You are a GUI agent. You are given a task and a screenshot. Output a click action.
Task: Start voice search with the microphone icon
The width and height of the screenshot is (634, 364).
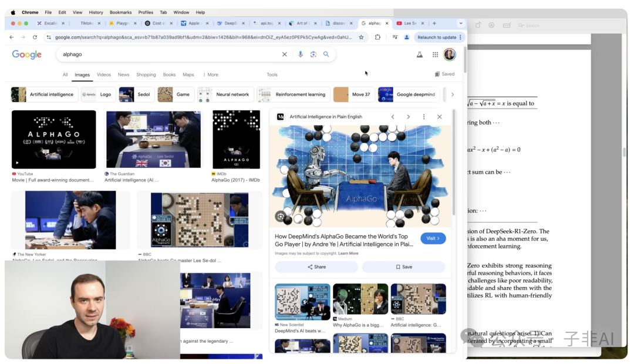point(300,54)
